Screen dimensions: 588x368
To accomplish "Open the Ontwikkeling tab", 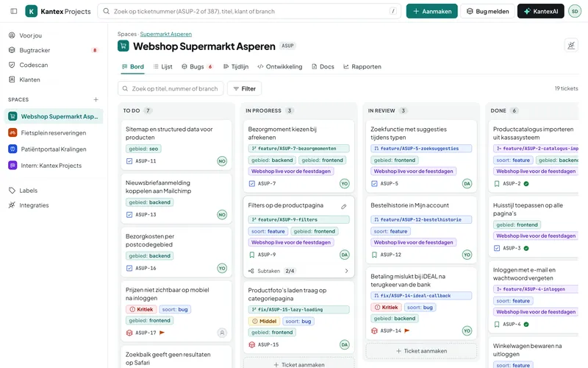I will [280, 66].
